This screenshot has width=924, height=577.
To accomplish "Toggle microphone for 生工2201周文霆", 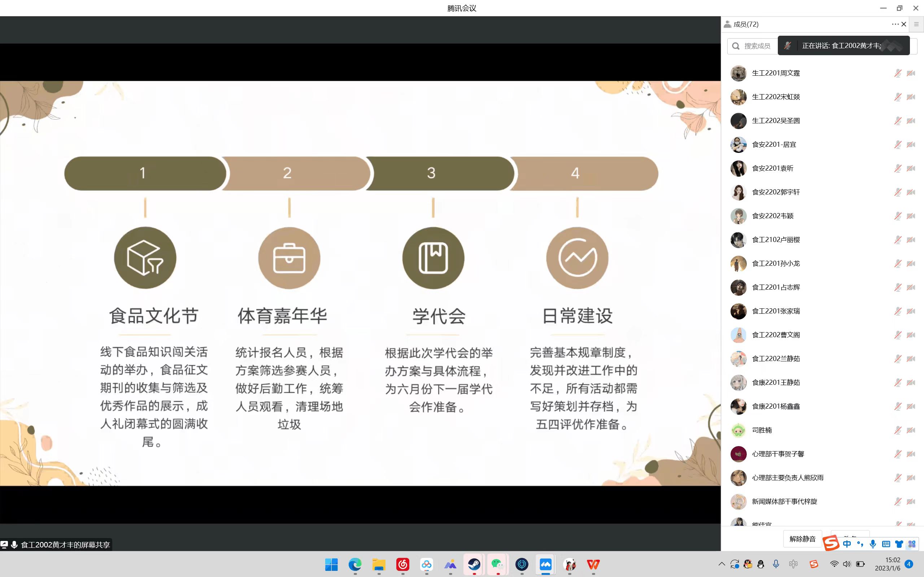I will point(898,73).
